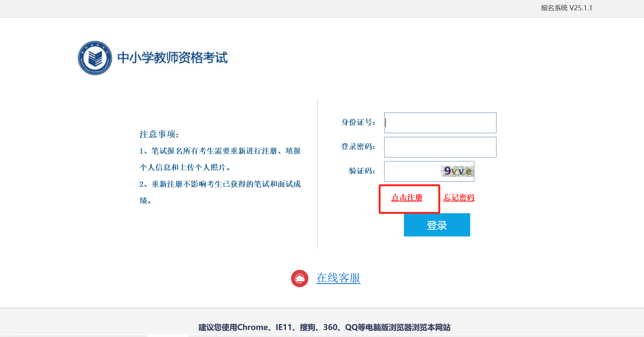Open the 在线客服 online support link
The image size is (644, 337).
pos(338,278)
